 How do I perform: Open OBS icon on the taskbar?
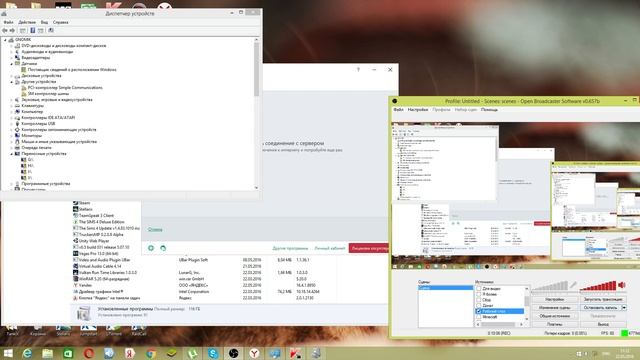pos(233,353)
